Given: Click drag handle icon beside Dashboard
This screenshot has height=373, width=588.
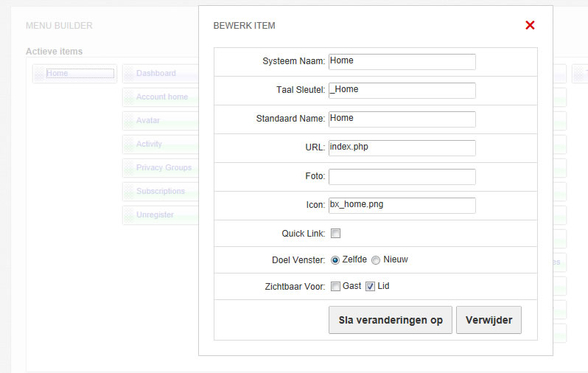Looking at the screenshot, I should tap(130, 74).
